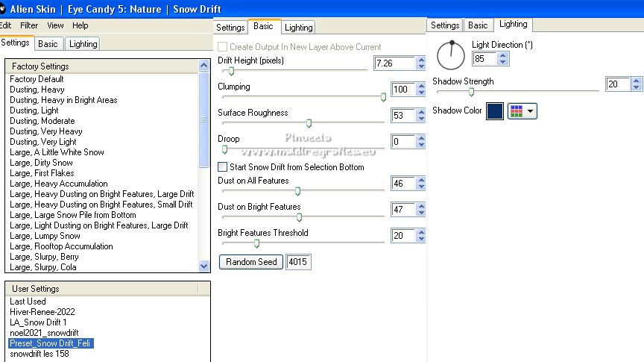The image size is (644, 362).
Task: Click the Dust on All Features slider handle
Action: (x=297, y=191)
